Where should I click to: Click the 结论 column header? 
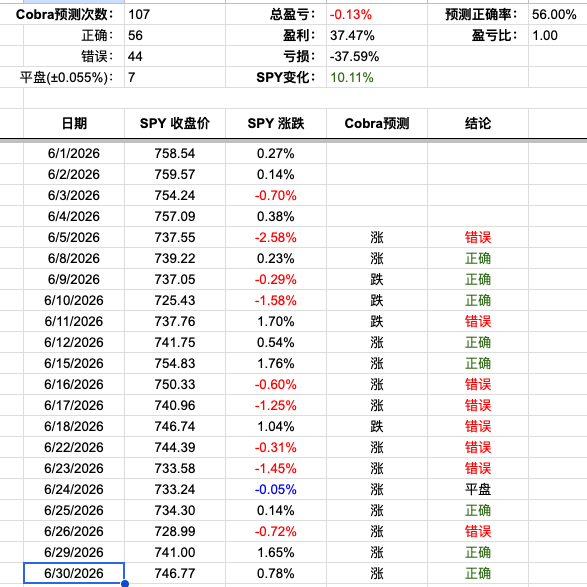point(478,124)
